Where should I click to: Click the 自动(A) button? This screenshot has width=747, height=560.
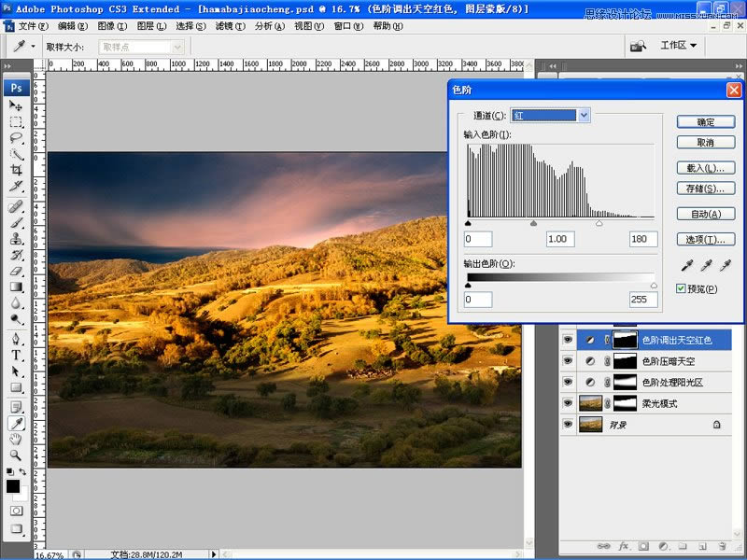[x=705, y=214]
